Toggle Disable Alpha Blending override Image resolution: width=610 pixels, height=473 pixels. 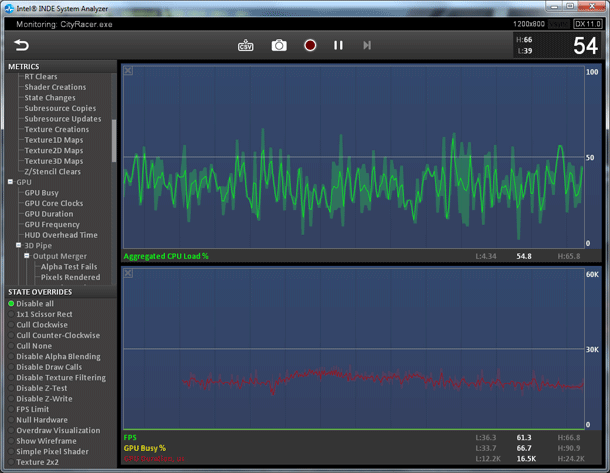(x=54, y=356)
